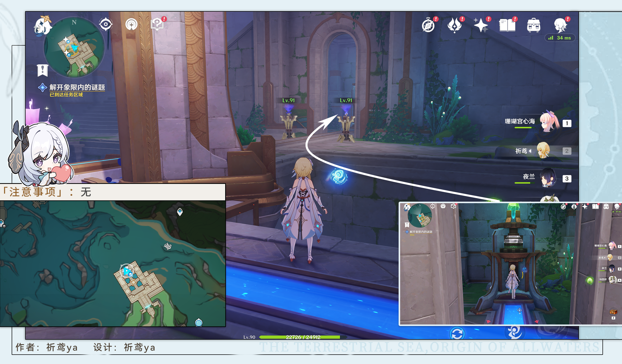Viewport: 622px width, 364px height.
Task: Open the Adventurer Handbook book icon
Action: pyautogui.click(x=508, y=25)
